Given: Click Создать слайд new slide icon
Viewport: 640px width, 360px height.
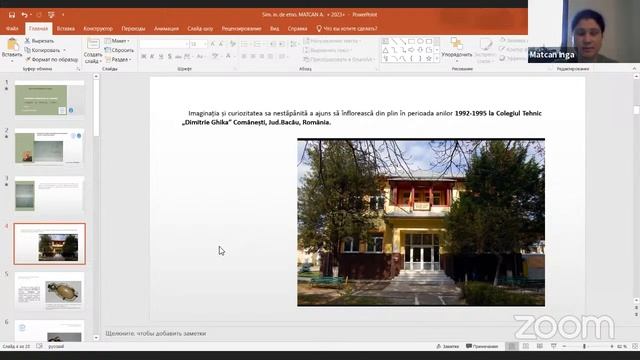Looking at the screenshot, I should 93,44.
